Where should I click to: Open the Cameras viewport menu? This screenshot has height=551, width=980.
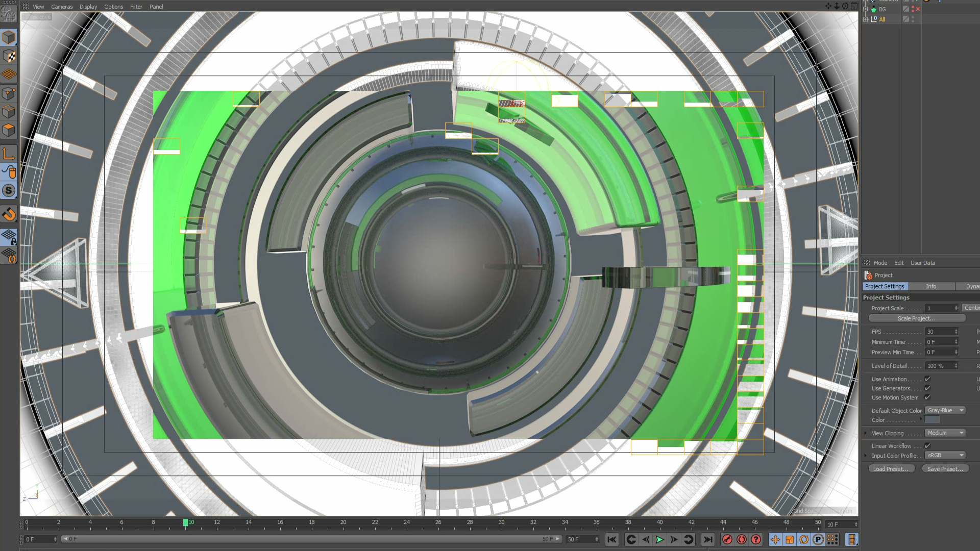[62, 7]
